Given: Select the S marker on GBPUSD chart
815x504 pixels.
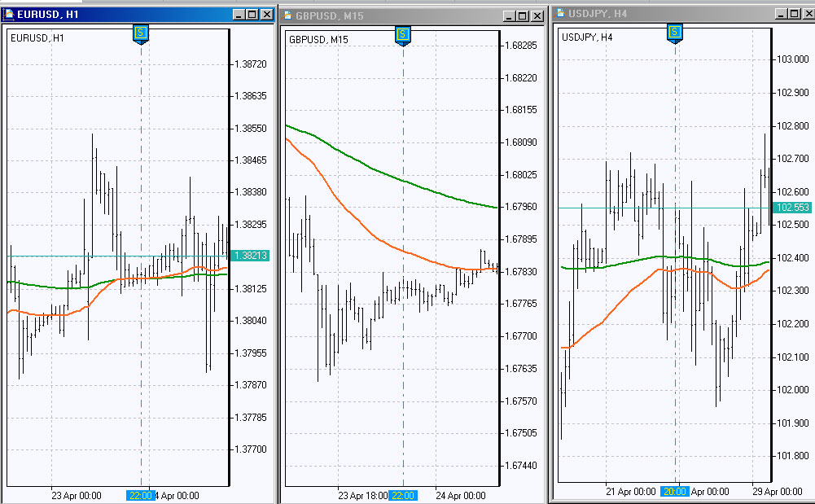Looking at the screenshot, I should click(x=403, y=33).
